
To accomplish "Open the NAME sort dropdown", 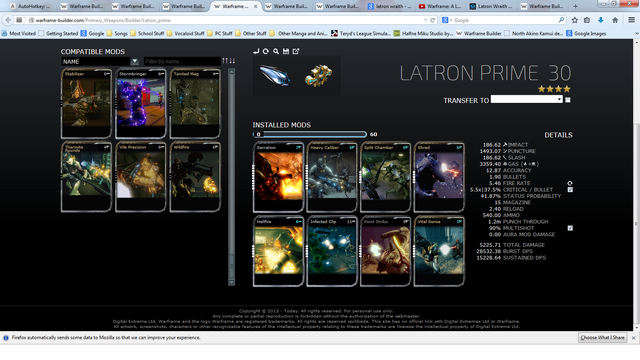I will coord(134,61).
